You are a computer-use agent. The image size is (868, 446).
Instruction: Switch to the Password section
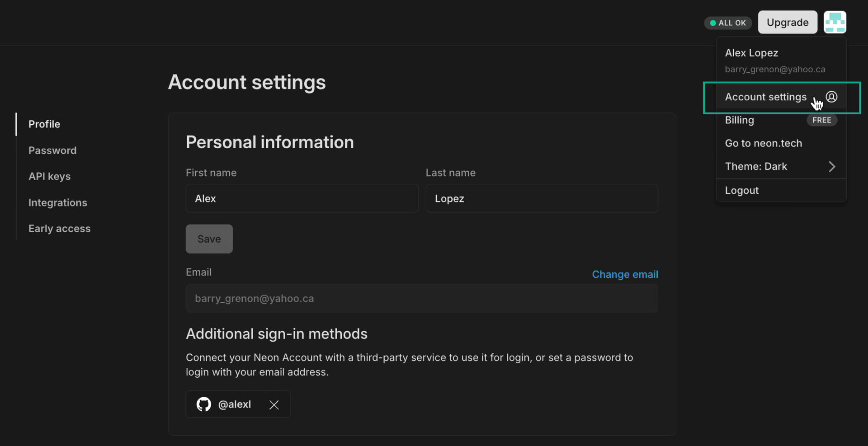pos(52,150)
